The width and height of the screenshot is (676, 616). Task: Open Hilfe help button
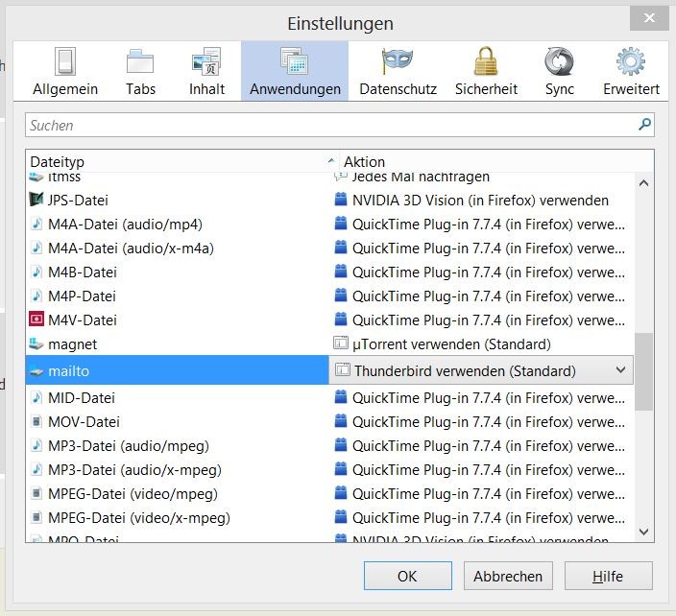(x=608, y=577)
